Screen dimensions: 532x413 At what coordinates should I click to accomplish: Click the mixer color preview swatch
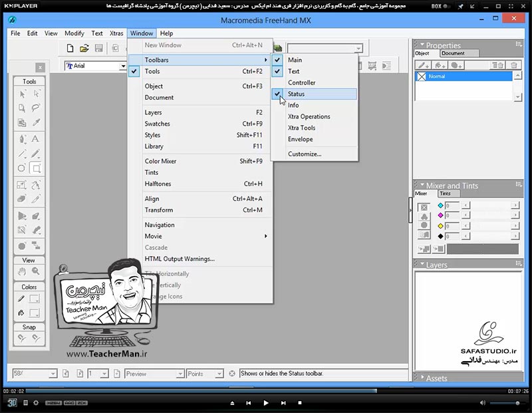click(x=483, y=249)
